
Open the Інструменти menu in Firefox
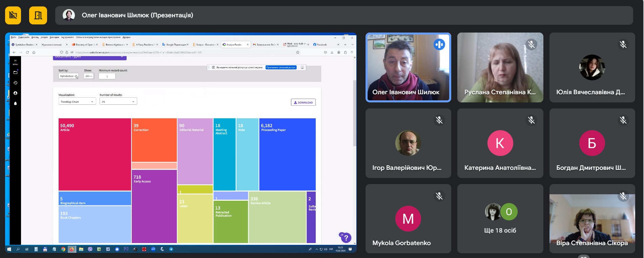pos(67,37)
